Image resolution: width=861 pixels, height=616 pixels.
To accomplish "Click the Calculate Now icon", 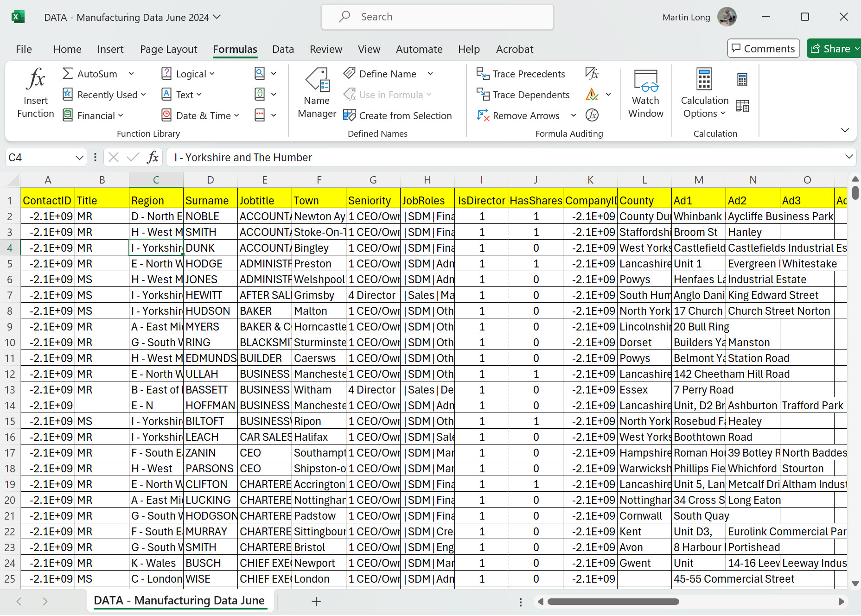I will click(x=742, y=80).
